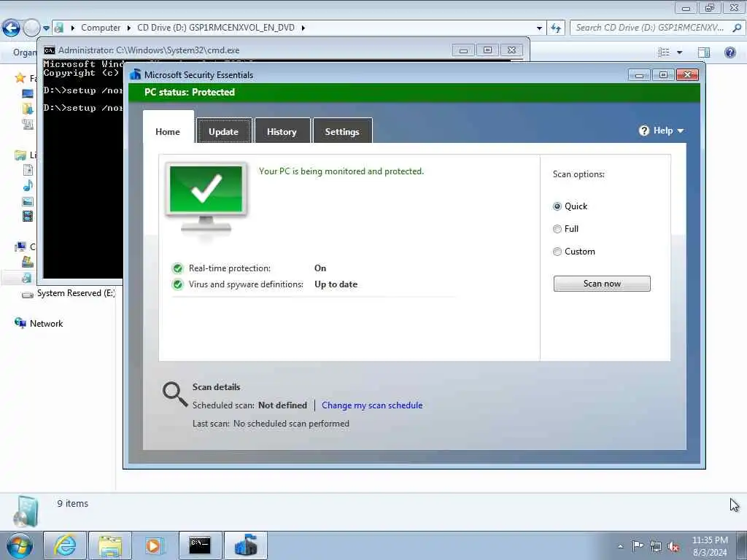Viewport: 747px width, 560px height.
Task: Open the History tab
Action: pos(282,131)
